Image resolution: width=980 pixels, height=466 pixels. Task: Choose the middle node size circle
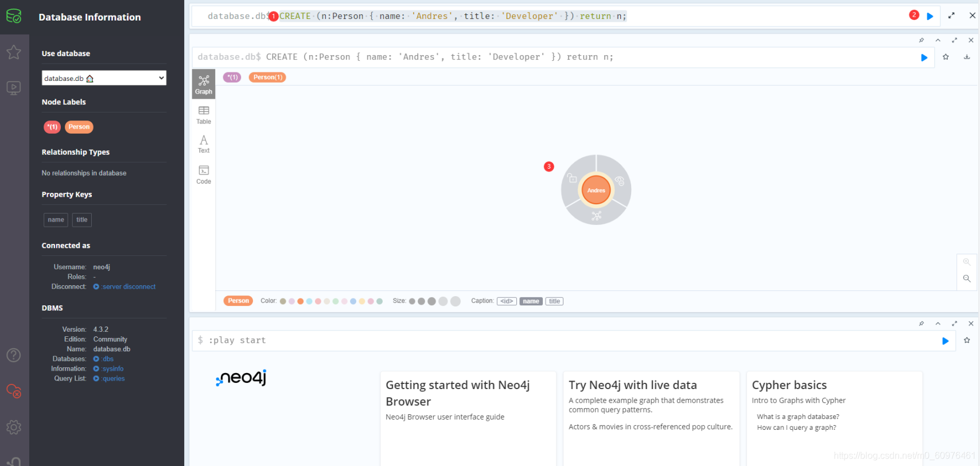pyautogui.click(x=431, y=301)
